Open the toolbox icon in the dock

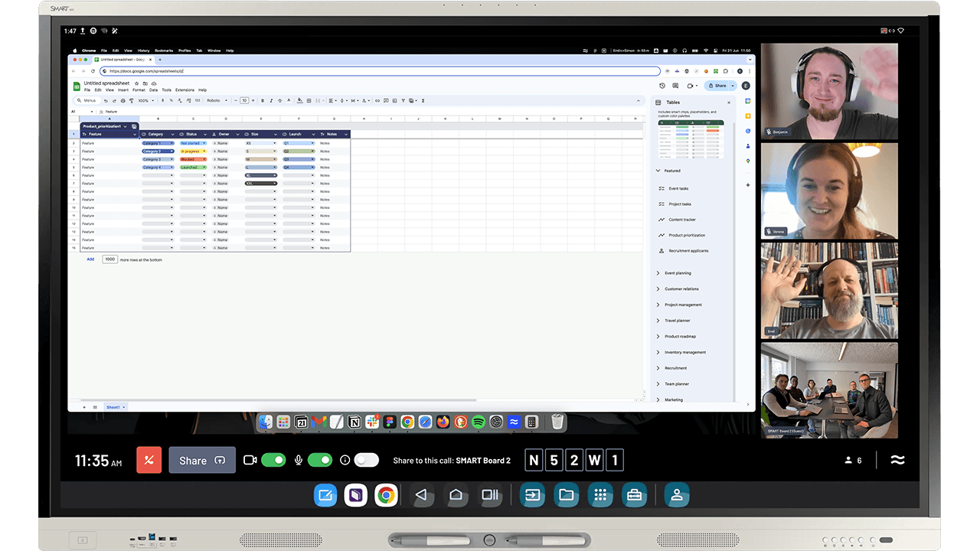pos(634,495)
